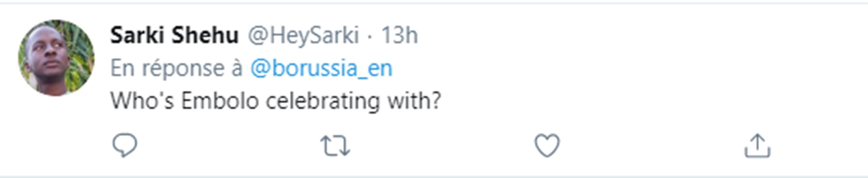Click the word "Sarki" in the bold name

point(137,35)
